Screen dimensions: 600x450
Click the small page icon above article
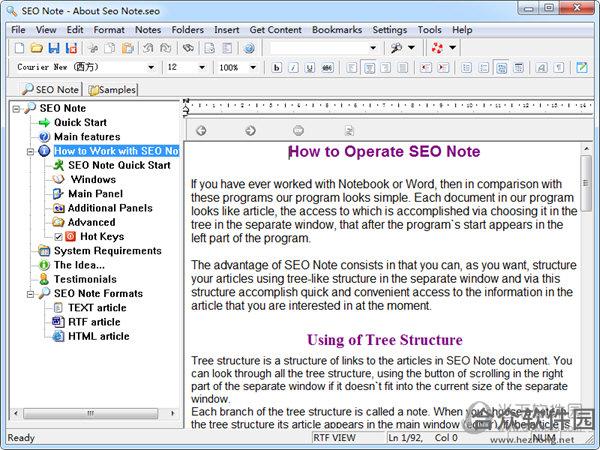coord(349,131)
